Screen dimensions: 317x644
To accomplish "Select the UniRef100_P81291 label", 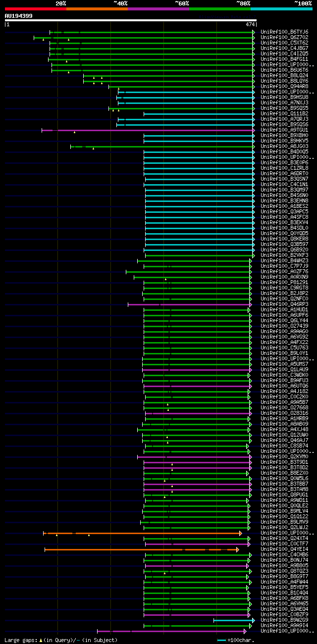I will click(284, 282).
